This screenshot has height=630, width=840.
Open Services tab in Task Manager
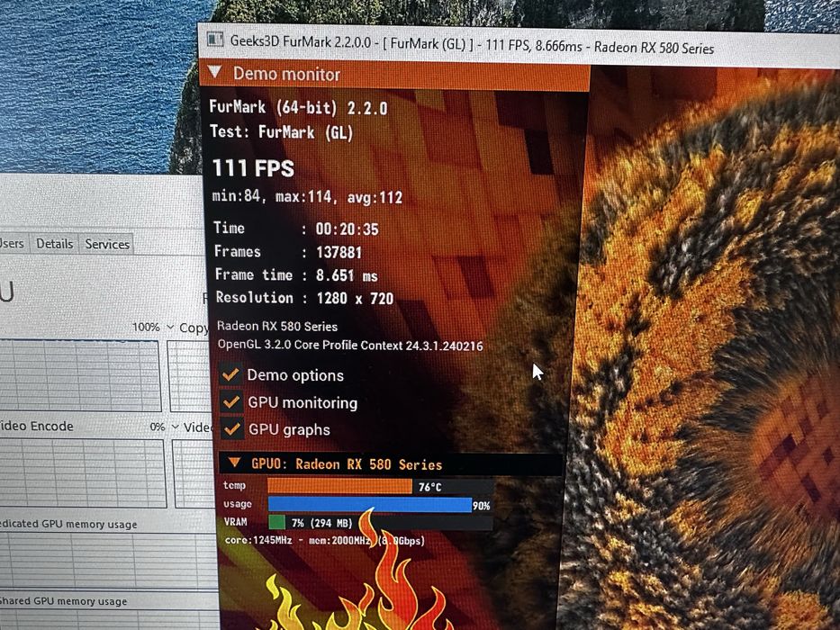pos(107,244)
